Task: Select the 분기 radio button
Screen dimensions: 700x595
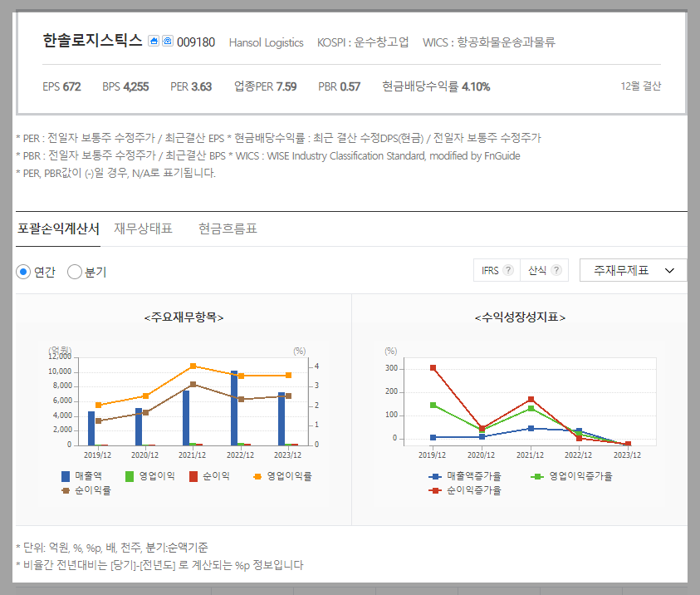Action: click(x=75, y=272)
